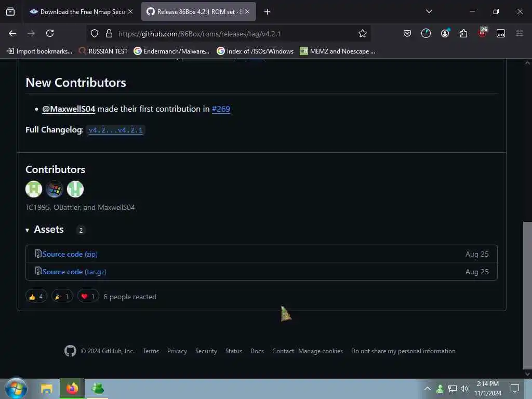
Task: Open the Windows Start button
Action: coord(16,389)
